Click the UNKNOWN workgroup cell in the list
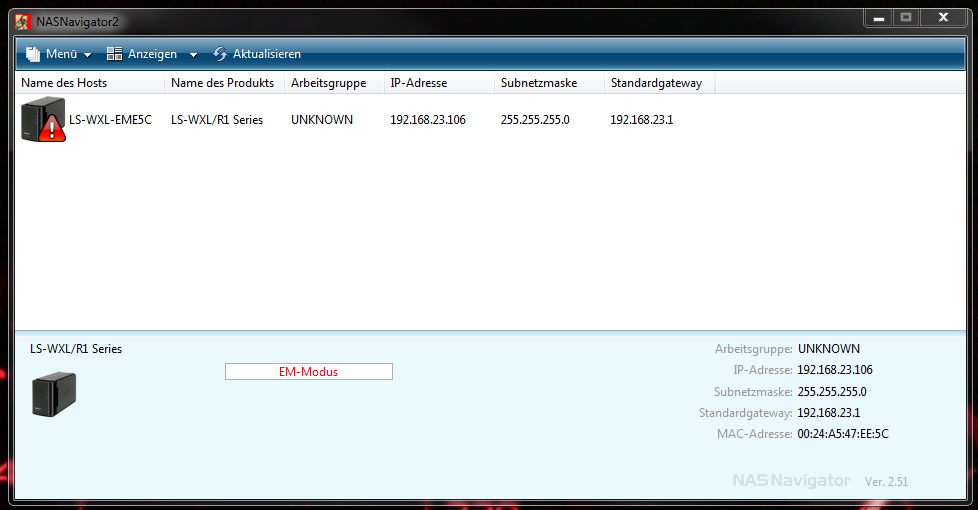This screenshot has width=978, height=510. coord(322,120)
